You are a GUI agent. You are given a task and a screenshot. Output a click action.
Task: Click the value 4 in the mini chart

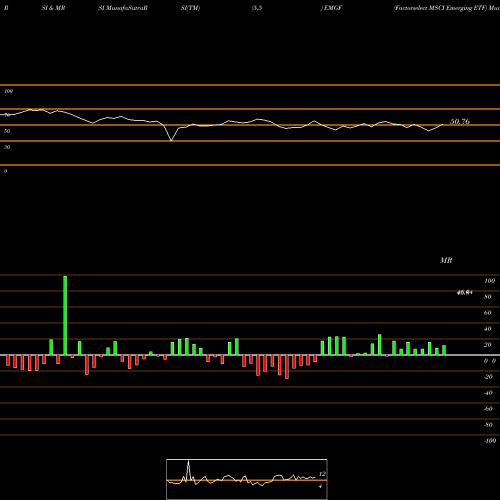click(x=320, y=486)
